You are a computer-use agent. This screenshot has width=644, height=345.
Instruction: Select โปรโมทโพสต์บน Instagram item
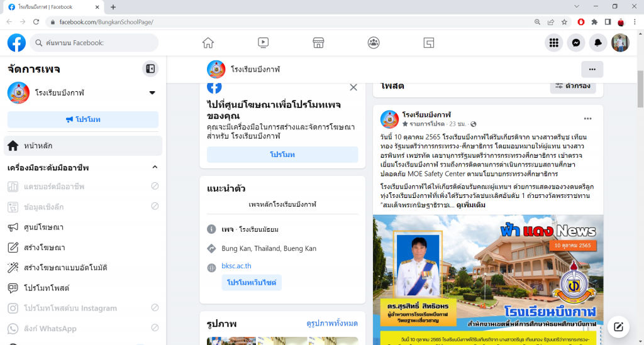click(x=83, y=308)
